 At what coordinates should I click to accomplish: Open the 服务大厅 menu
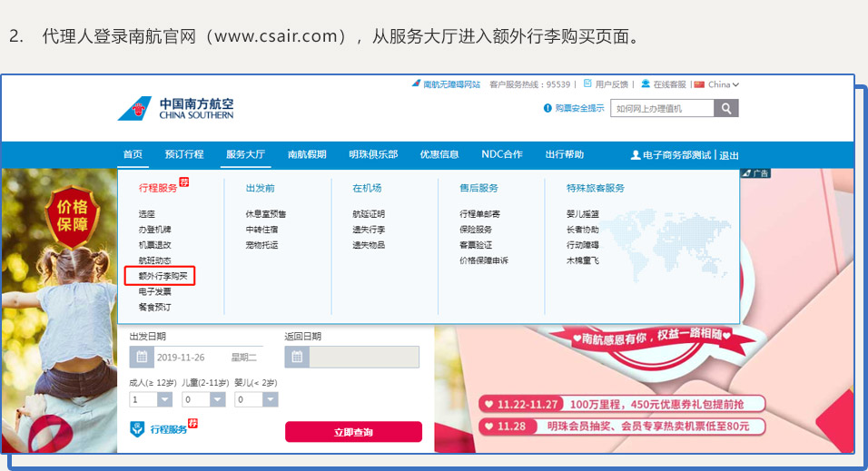(245, 154)
